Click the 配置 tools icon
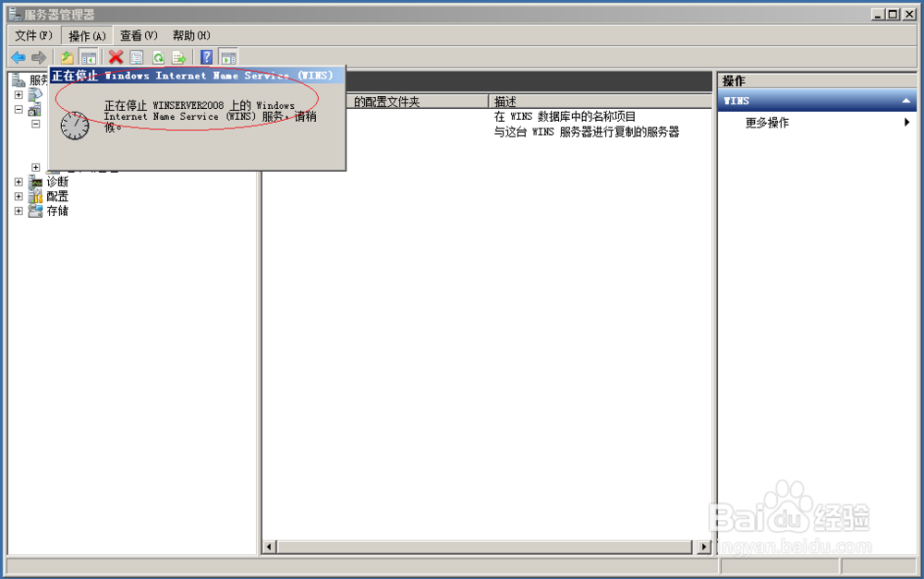924x579 pixels. pyautogui.click(x=36, y=196)
